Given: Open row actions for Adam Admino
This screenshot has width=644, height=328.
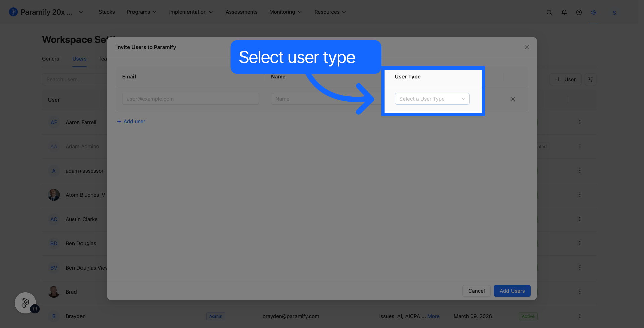Looking at the screenshot, I should point(580,146).
